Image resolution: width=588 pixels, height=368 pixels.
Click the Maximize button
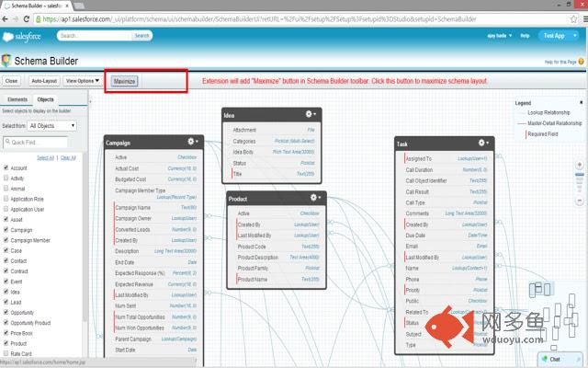click(125, 81)
